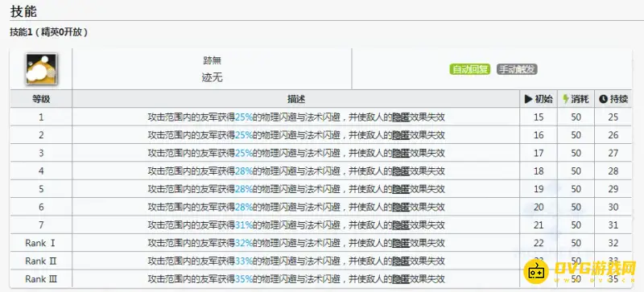
Task: Click the 技能1（精英0开放）subtitle
Action: click(48, 32)
